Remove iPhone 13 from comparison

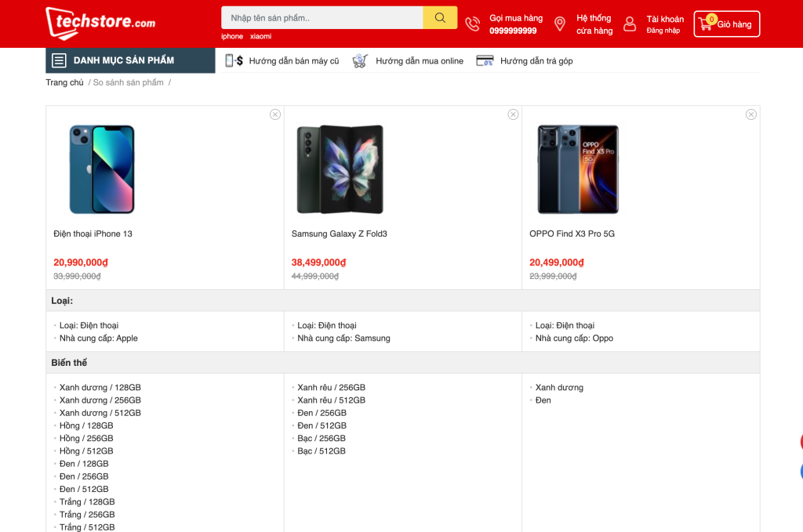click(x=275, y=114)
